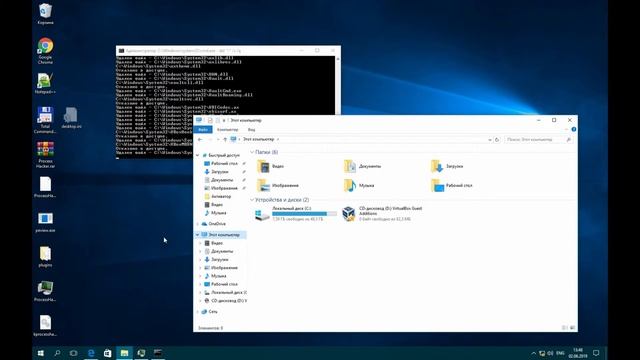Open Microsoft Store from the taskbar
Viewport: 640px width, 360px height.
click(107, 353)
